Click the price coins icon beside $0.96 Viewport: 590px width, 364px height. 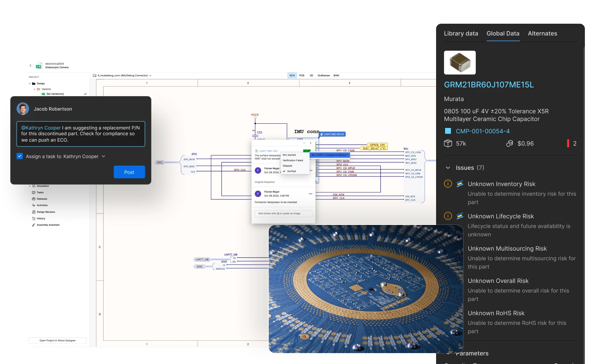[510, 144]
